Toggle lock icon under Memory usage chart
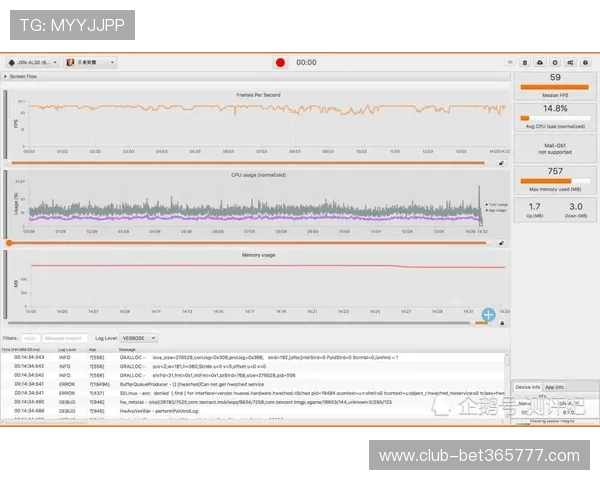This screenshot has height=480, width=600. [503, 322]
